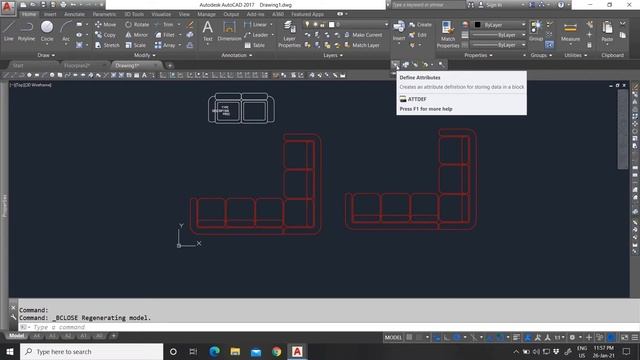Click the command line input field
Screen dimensions: 640x360
pyautogui.click(x=329, y=327)
